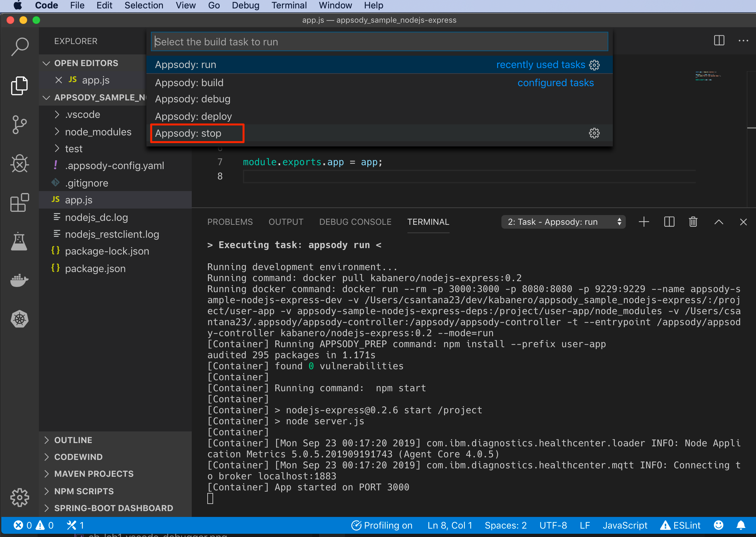
Task: Open the Apple menu
Action: [x=17, y=6]
